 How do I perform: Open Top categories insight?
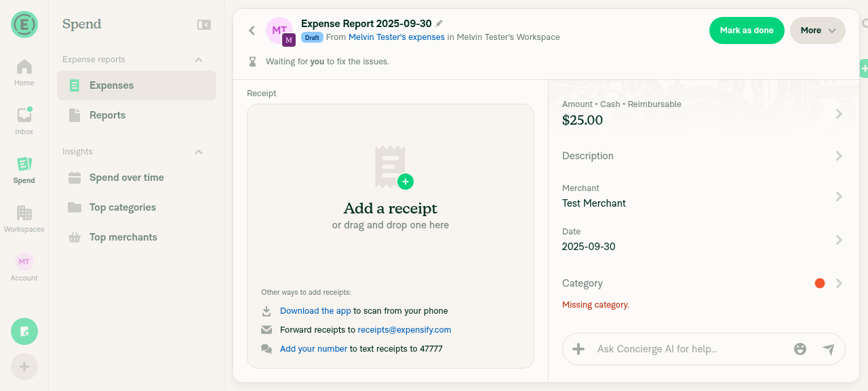click(136, 207)
